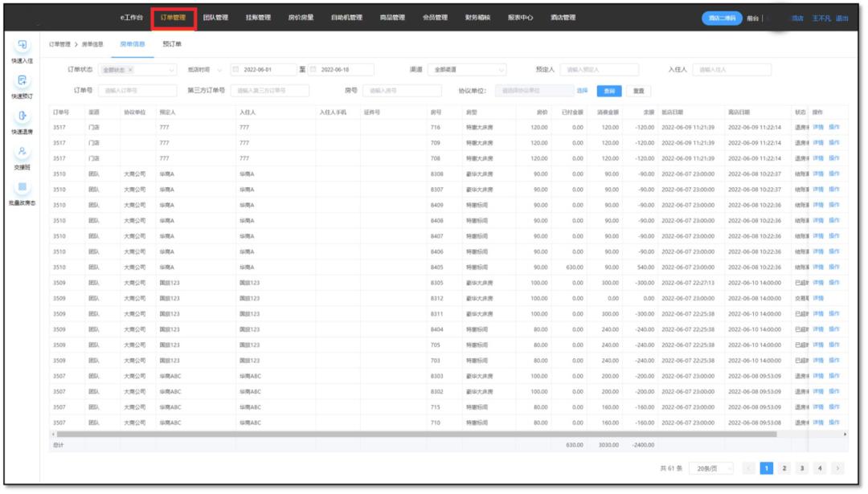This screenshot has height=494, width=868.
Task: Click the 订单管理 breadcrumb
Action: (59, 44)
